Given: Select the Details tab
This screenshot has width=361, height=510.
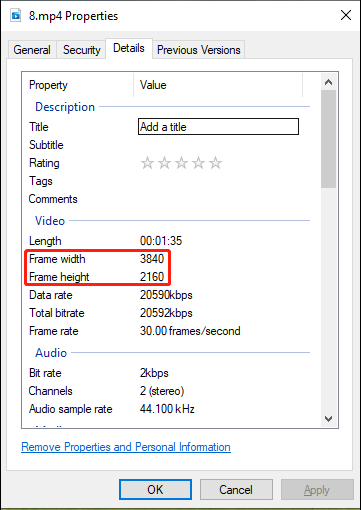Looking at the screenshot, I should (x=129, y=48).
